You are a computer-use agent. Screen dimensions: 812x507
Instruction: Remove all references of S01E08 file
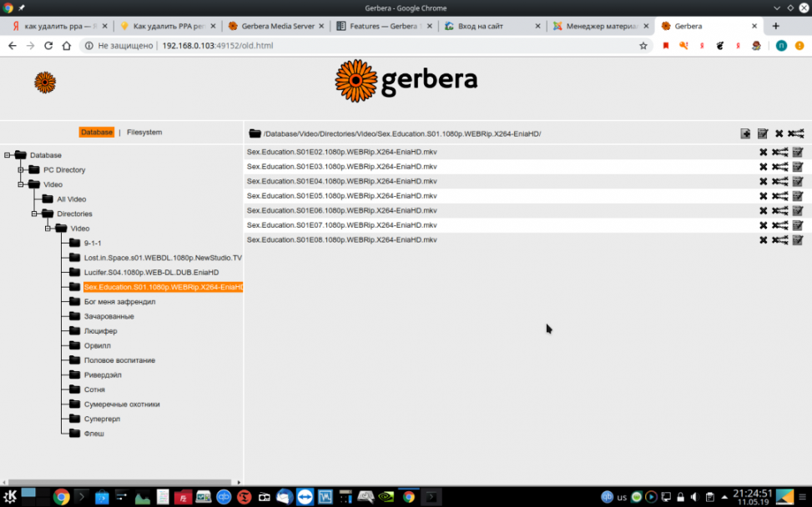780,240
